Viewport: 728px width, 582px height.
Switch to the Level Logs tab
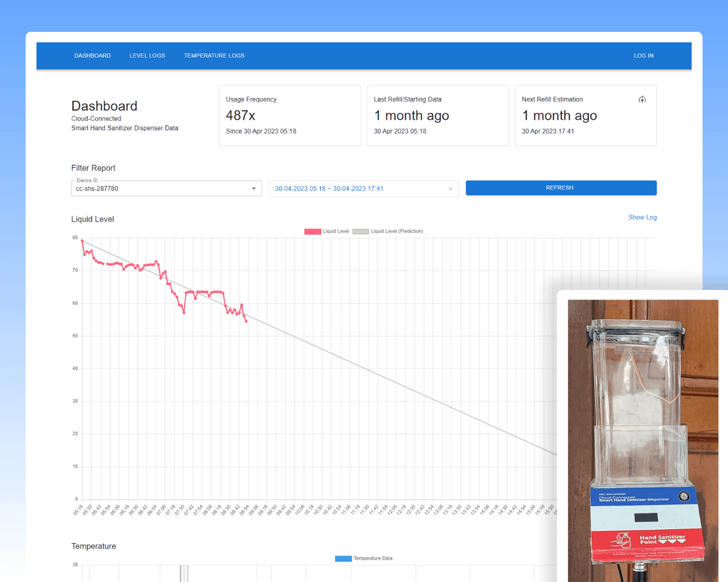147,56
